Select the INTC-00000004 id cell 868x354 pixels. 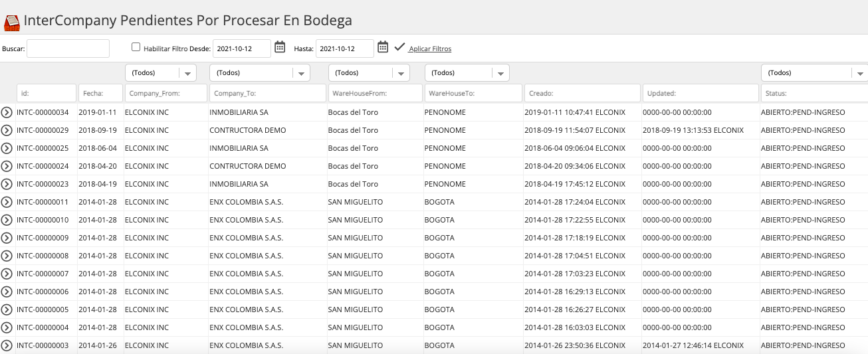pyautogui.click(x=43, y=327)
